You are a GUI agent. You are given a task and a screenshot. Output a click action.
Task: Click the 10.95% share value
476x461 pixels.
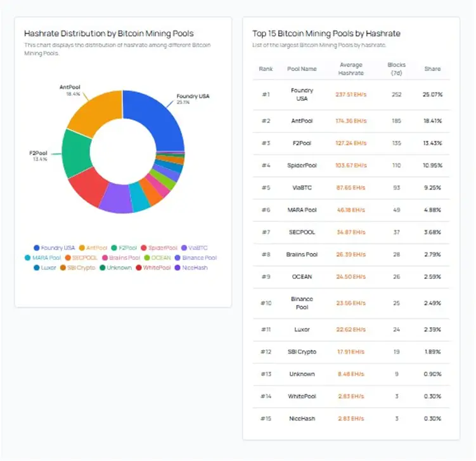(x=433, y=166)
